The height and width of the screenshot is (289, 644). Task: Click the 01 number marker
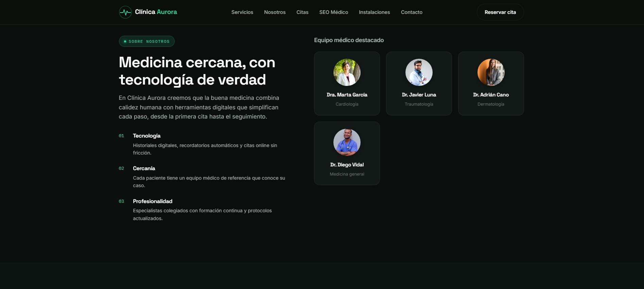[x=121, y=136]
